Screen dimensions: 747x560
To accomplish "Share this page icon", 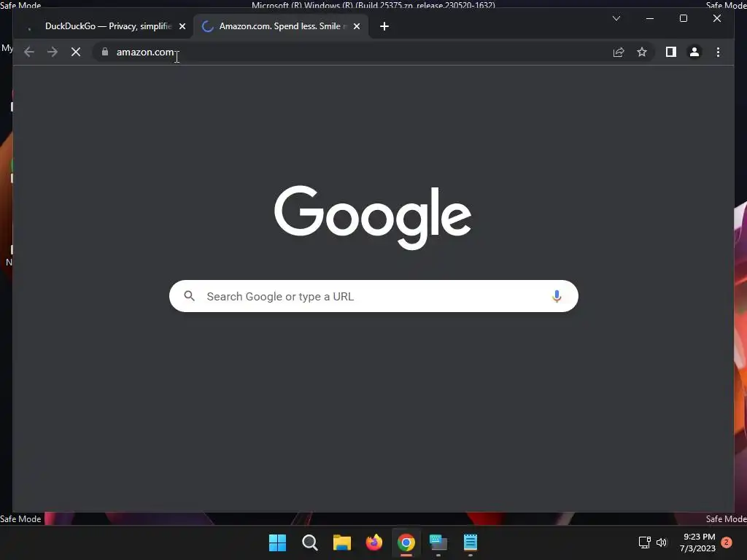I will point(619,52).
